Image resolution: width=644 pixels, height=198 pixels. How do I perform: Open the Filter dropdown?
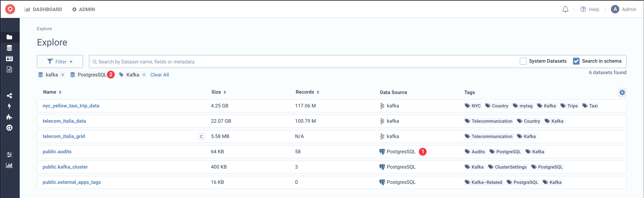60,61
